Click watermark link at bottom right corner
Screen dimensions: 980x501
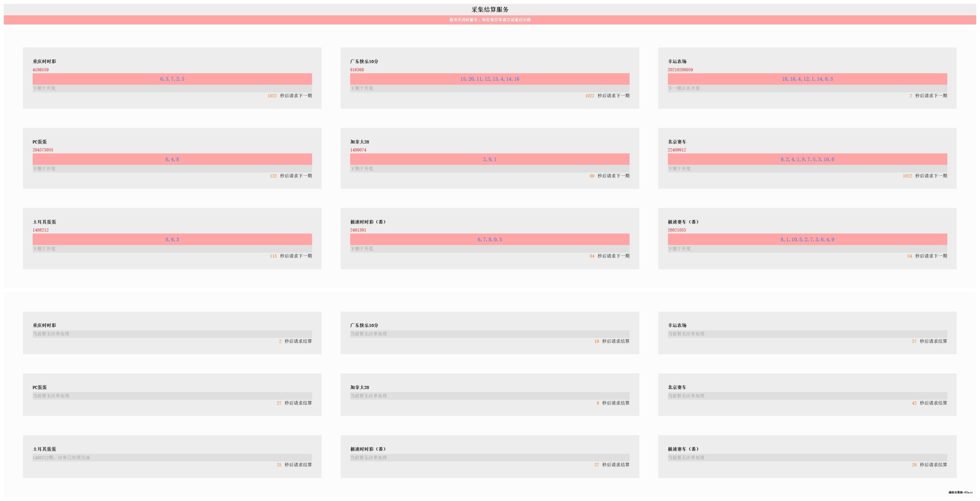point(960,493)
